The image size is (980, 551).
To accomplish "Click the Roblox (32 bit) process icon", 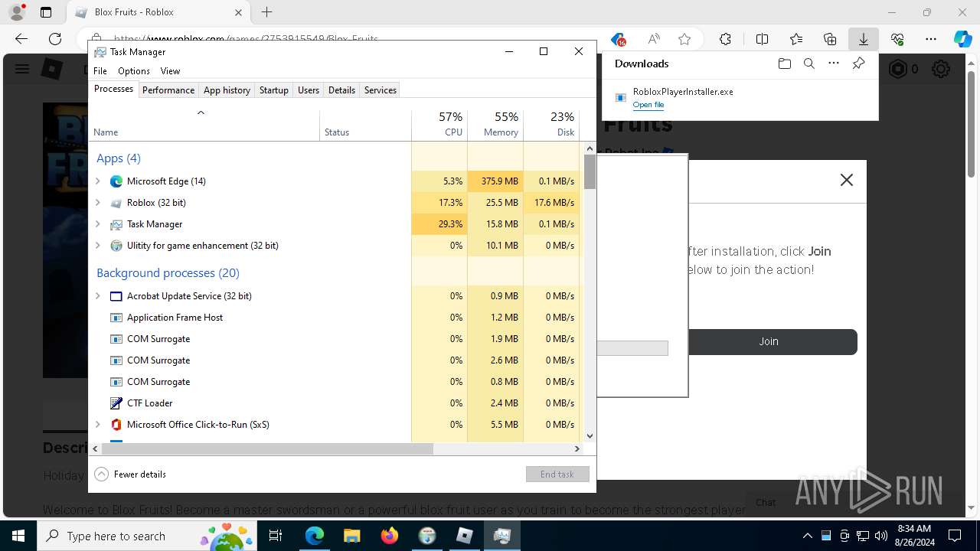I will [x=116, y=203].
